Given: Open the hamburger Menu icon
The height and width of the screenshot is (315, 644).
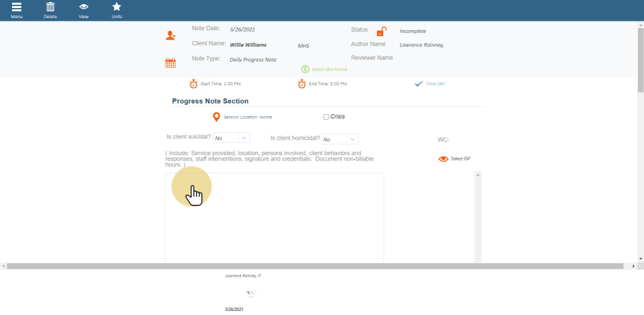Looking at the screenshot, I should pos(17,7).
